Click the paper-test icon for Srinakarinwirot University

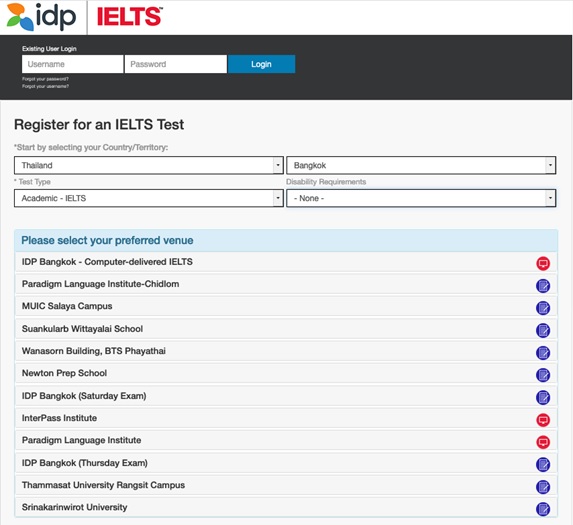(543, 509)
